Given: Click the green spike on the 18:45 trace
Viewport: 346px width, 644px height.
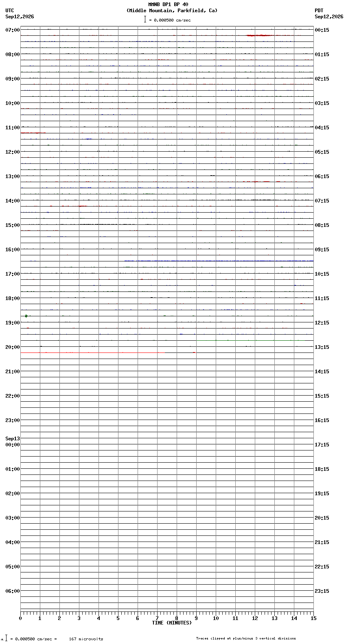Looking at the screenshot, I should (x=26, y=316).
